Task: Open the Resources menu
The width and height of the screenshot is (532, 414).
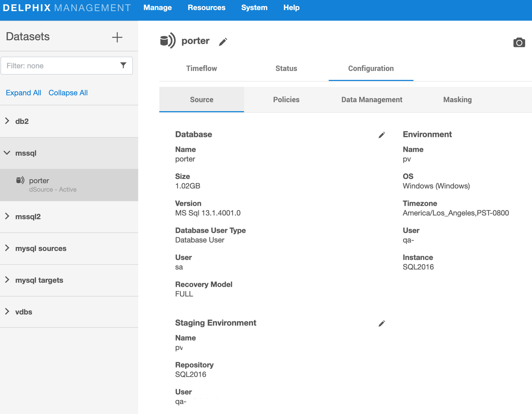Action: (206, 8)
